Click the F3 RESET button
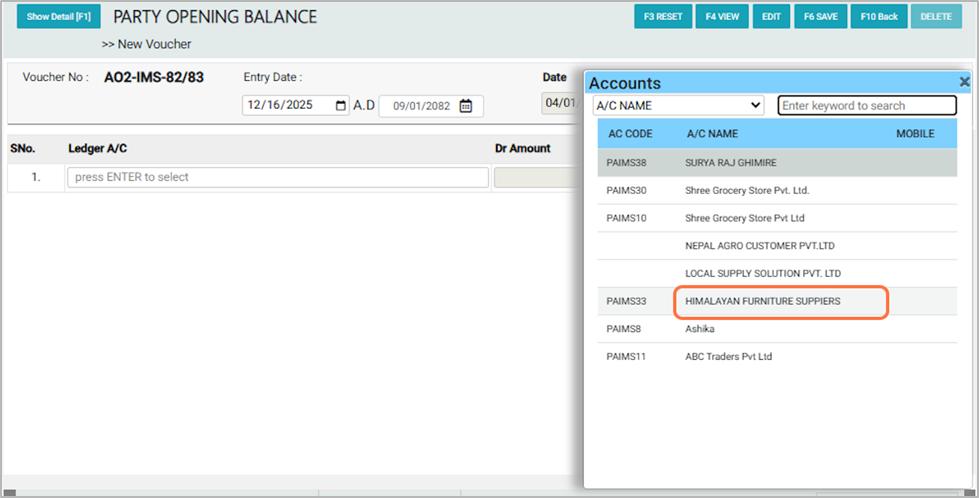The height and width of the screenshot is (498, 979). pyautogui.click(x=663, y=17)
